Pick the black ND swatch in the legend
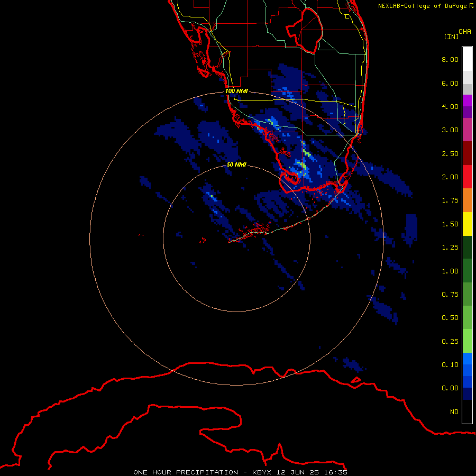The height and width of the screenshot is (476, 476). 467,411
